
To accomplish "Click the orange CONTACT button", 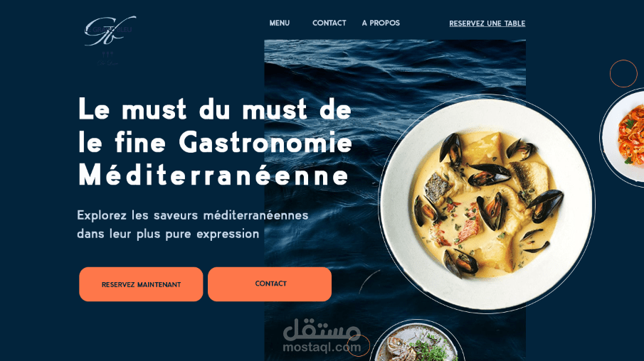I will [x=270, y=284].
